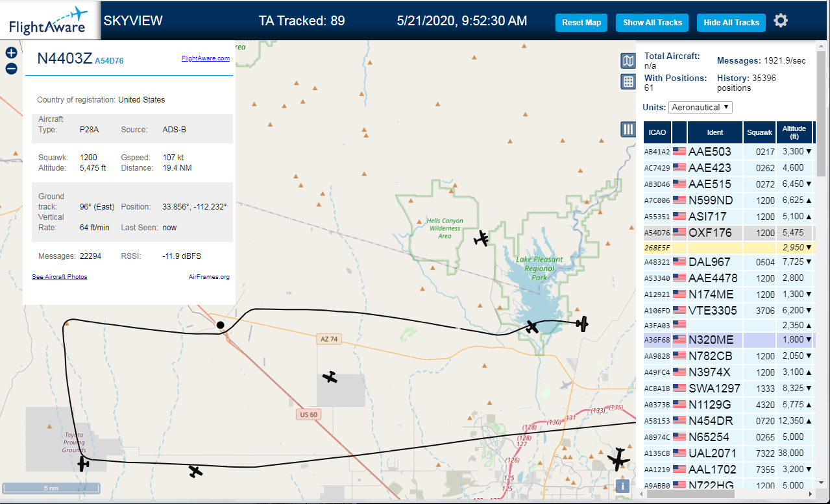Image resolution: width=830 pixels, height=504 pixels.
Task: Select N599ND aircraft row
Action: tap(728, 200)
